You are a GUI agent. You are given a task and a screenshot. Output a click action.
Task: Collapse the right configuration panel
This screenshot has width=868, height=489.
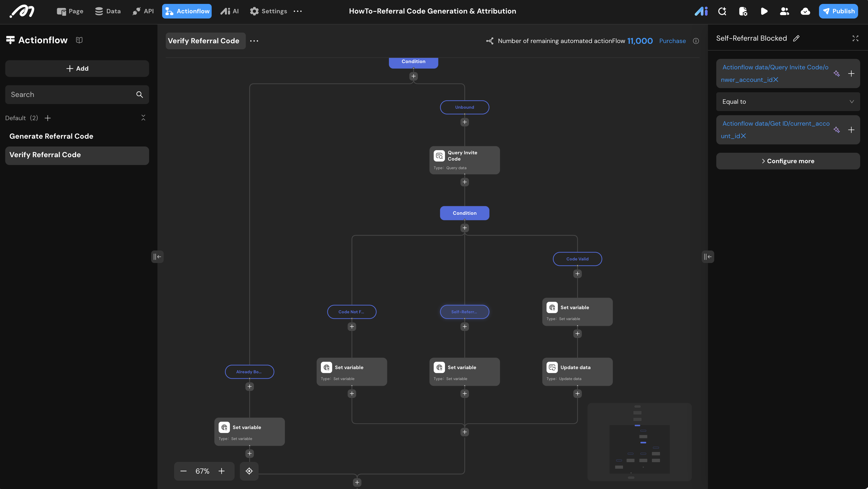click(x=708, y=257)
